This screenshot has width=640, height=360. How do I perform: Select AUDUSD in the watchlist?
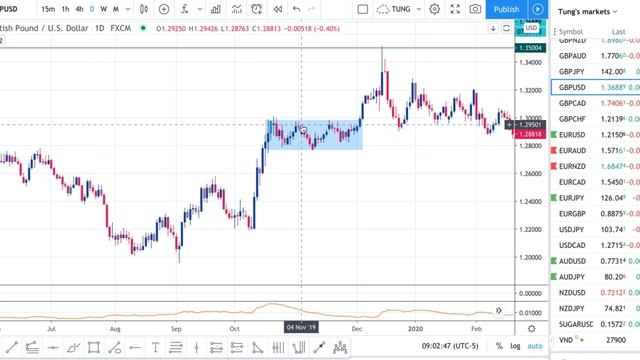click(x=596, y=261)
